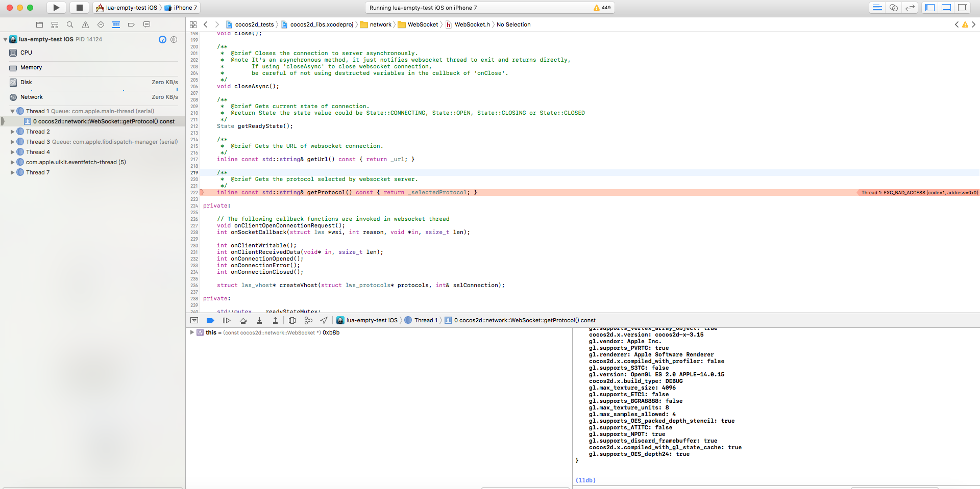Viewport: 980px width, 489px height.
Task: Open the Debug Memory Graph icon
Action: tap(308, 321)
